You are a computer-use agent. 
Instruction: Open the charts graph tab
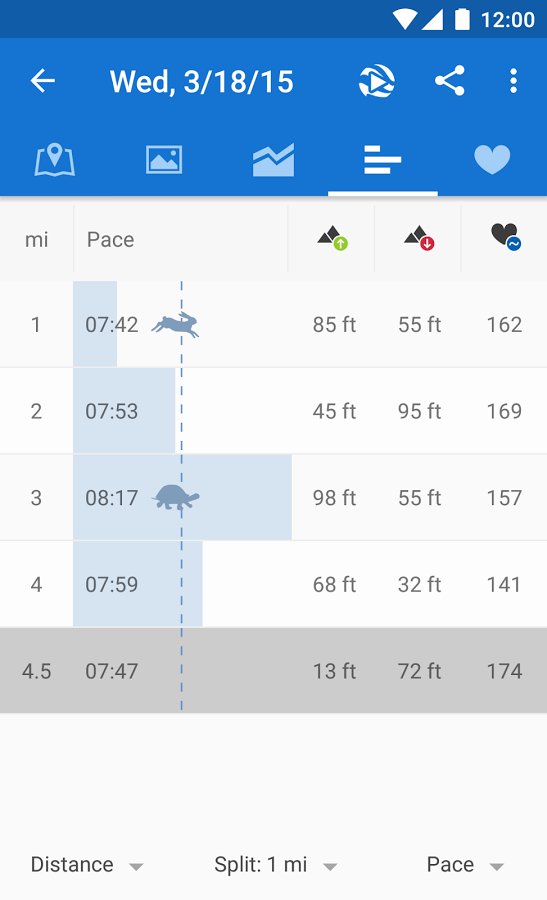coord(273,160)
